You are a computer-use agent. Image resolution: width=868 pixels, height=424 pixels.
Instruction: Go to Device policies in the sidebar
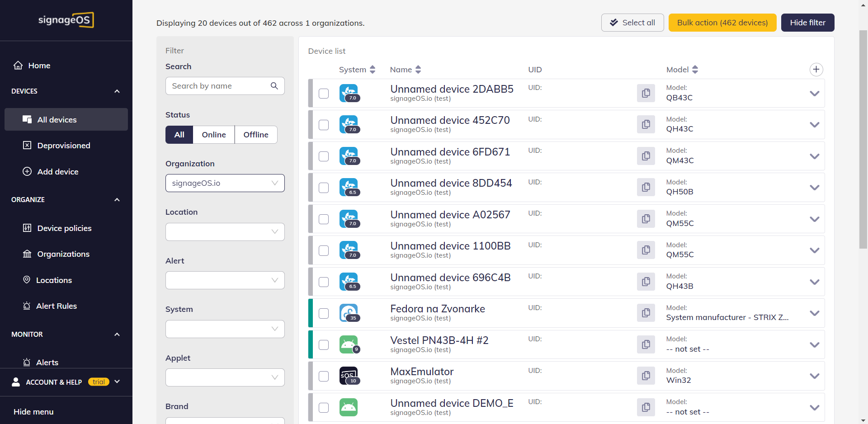pos(64,228)
